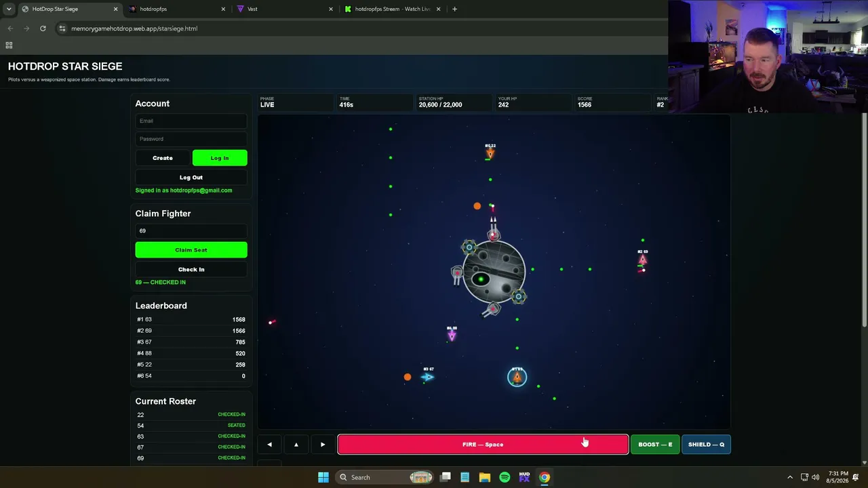Click the site information icon in address bar
The image size is (868, 488).
[x=62, y=28]
